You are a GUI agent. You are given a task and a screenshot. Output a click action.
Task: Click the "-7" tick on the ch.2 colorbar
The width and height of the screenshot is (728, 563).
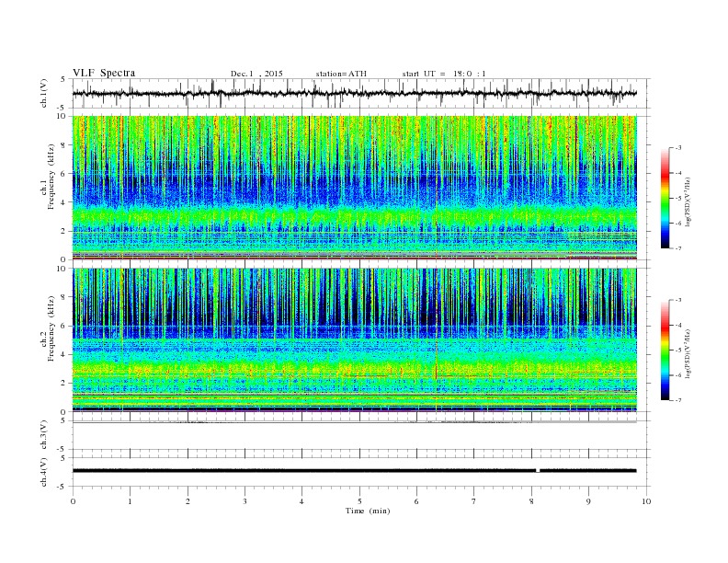point(677,400)
